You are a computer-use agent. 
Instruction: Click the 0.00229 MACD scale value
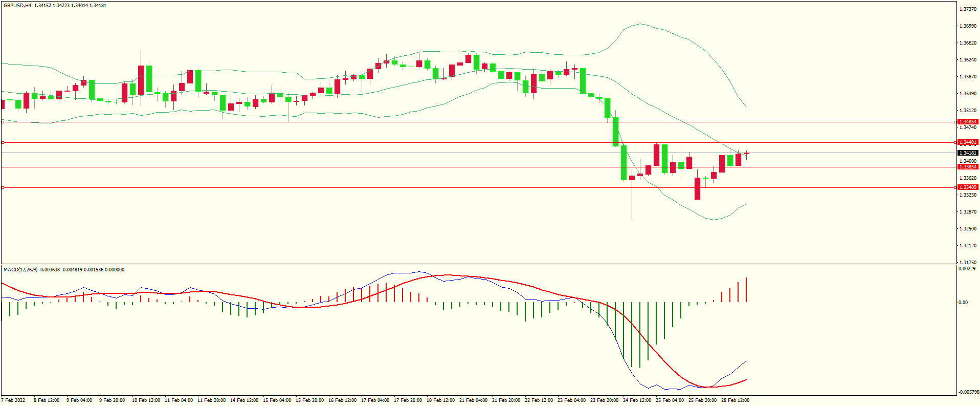coord(967,269)
